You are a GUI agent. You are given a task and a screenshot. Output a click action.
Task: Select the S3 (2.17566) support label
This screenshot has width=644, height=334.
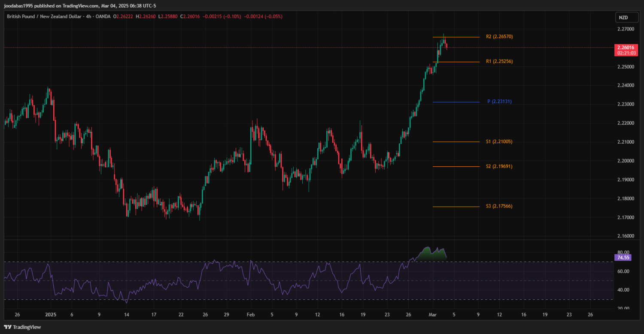pos(499,206)
